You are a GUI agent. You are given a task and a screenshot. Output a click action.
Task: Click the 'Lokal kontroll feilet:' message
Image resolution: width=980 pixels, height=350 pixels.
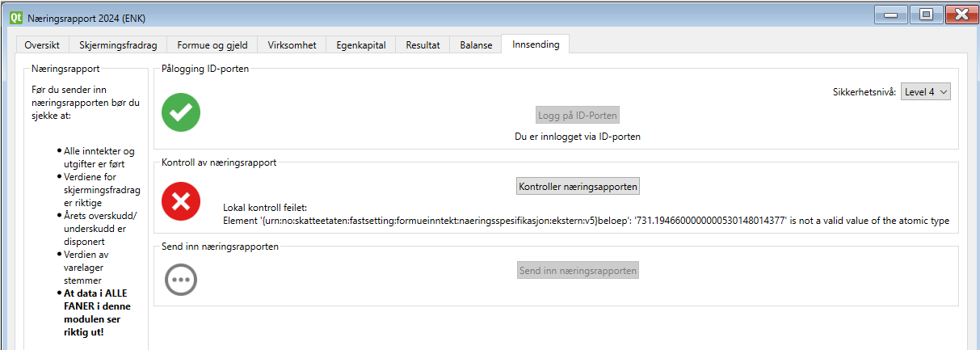pyautogui.click(x=264, y=208)
